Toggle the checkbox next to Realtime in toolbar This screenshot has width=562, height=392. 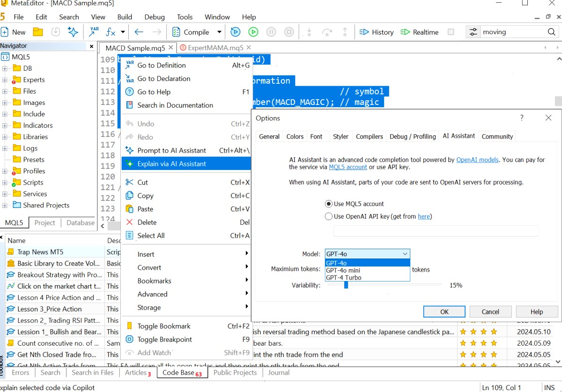451,32
